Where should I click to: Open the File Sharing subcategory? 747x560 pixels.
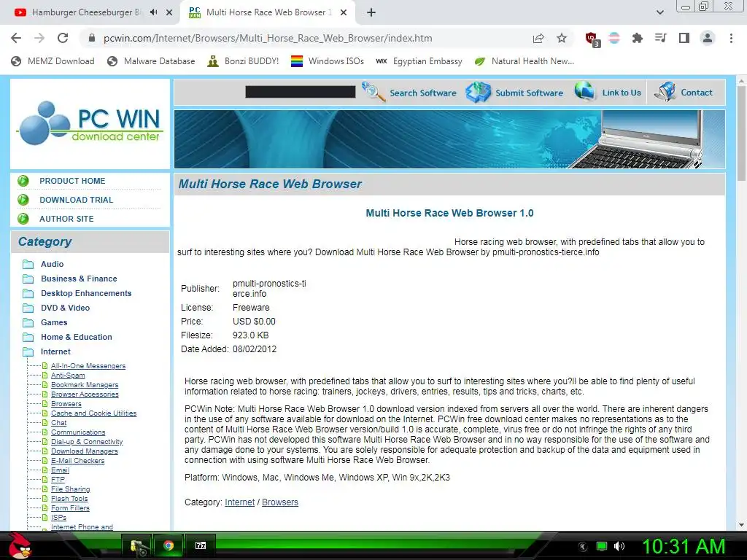pos(71,489)
